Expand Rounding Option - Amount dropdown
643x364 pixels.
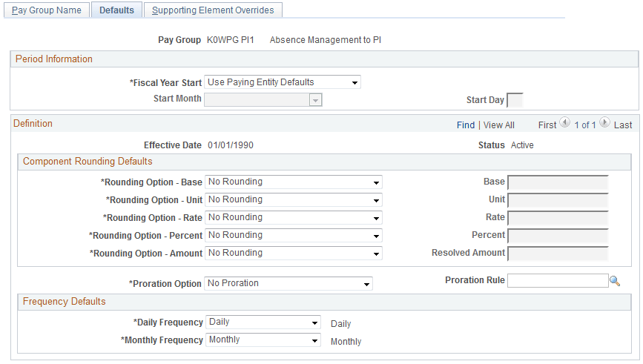point(294,253)
